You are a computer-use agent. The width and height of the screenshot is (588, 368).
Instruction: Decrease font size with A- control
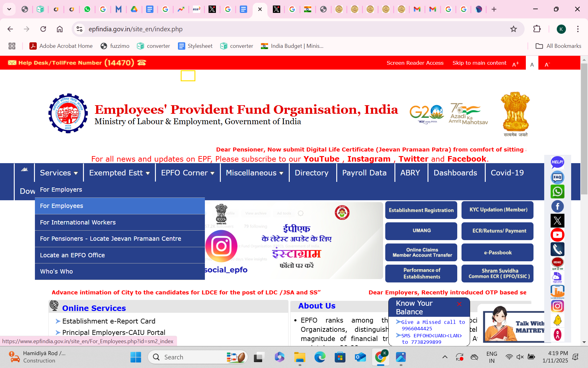coord(547,64)
